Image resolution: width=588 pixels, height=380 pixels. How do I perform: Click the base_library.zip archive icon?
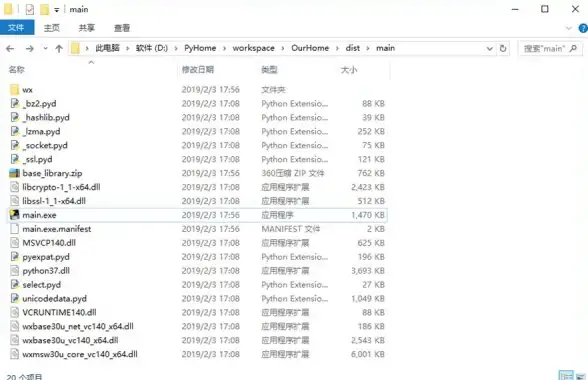(x=14, y=173)
